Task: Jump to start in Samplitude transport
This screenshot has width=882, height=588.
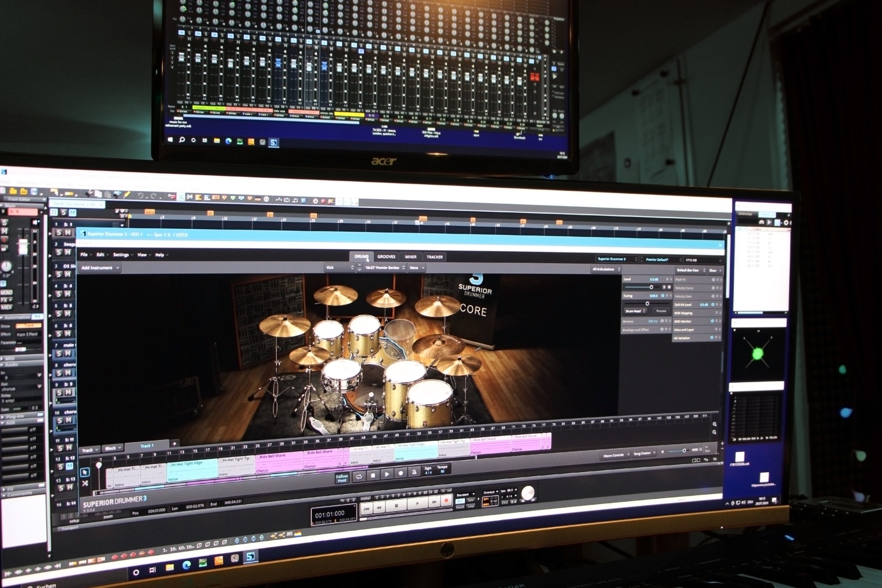Action: click(367, 509)
